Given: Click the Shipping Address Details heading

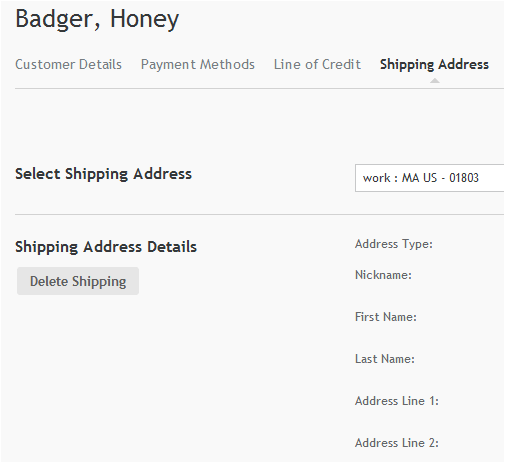Looking at the screenshot, I should (106, 247).
